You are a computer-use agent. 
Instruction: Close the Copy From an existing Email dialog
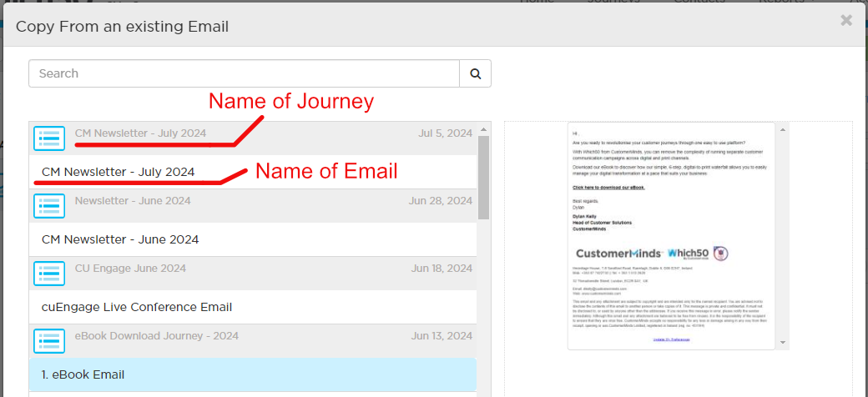click(x=846, y=21)
